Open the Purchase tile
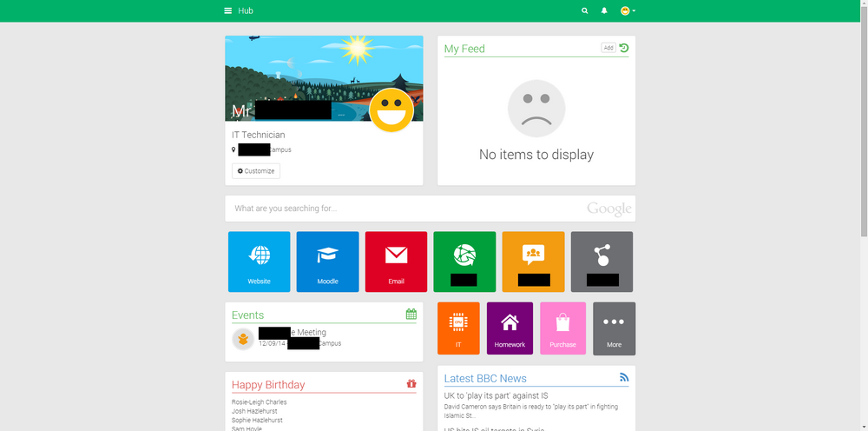This screenshot has width=868, height=431. coord(563,328)
